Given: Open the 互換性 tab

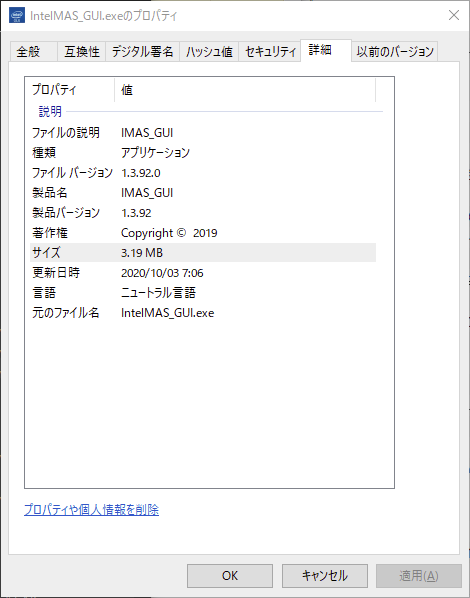Looking at the screenshot, I should [82, 51].
